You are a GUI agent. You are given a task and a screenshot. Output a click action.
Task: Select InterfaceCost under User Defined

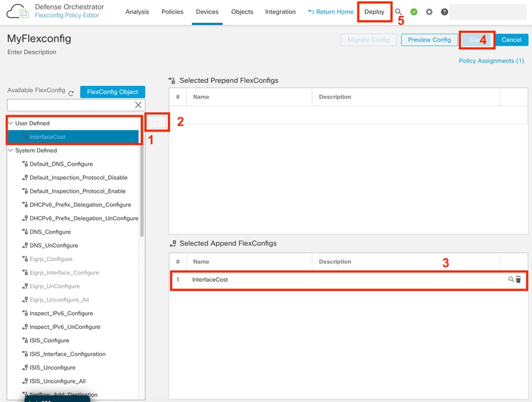pyautogui.click(x=73, y=137)
